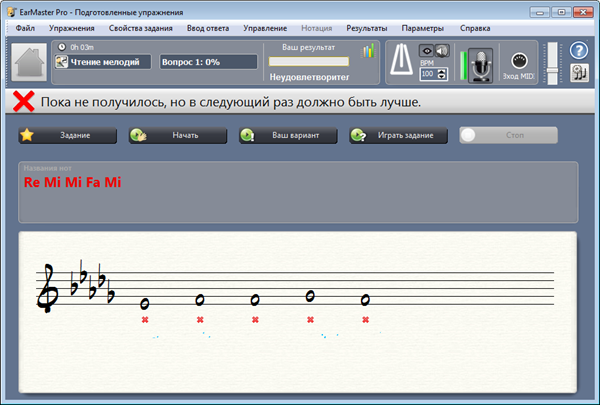Click the metronome icon

pyautogui.click(x=401, y=60)
